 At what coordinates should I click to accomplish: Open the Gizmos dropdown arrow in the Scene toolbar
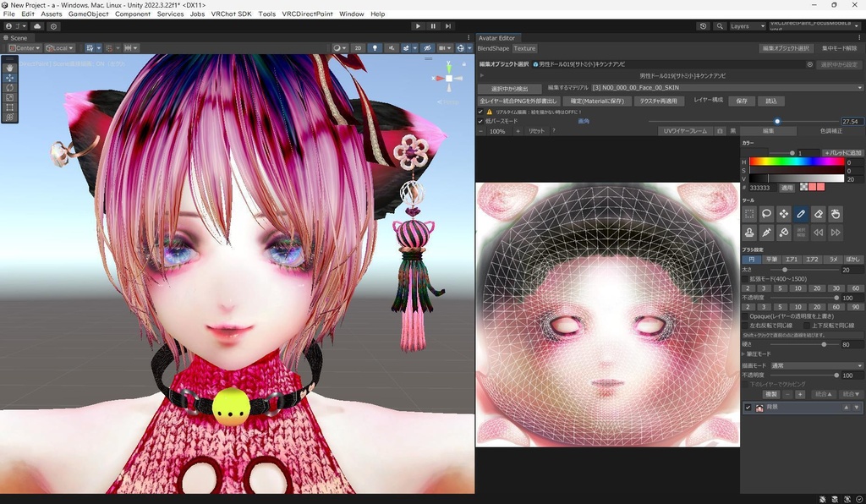point(469,48)
